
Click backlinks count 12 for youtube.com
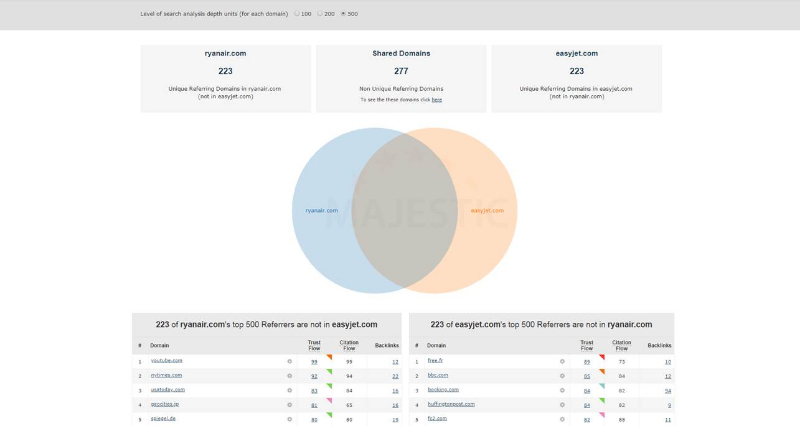point(395,362)
